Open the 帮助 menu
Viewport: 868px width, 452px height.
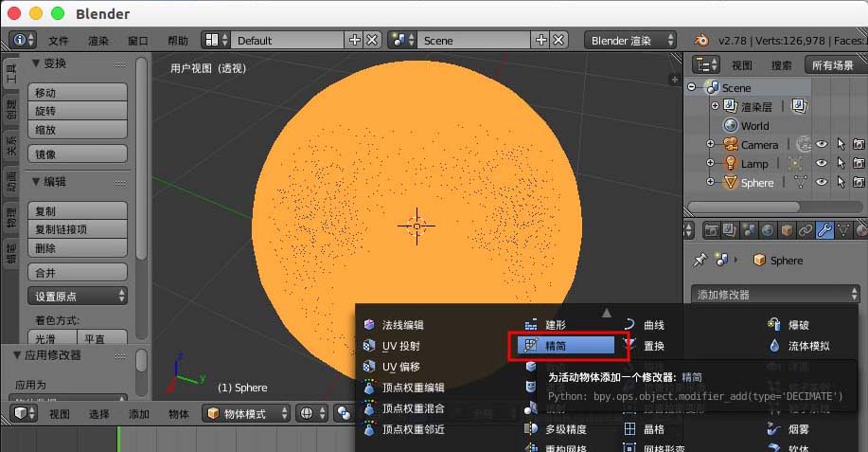pos(178,41)
